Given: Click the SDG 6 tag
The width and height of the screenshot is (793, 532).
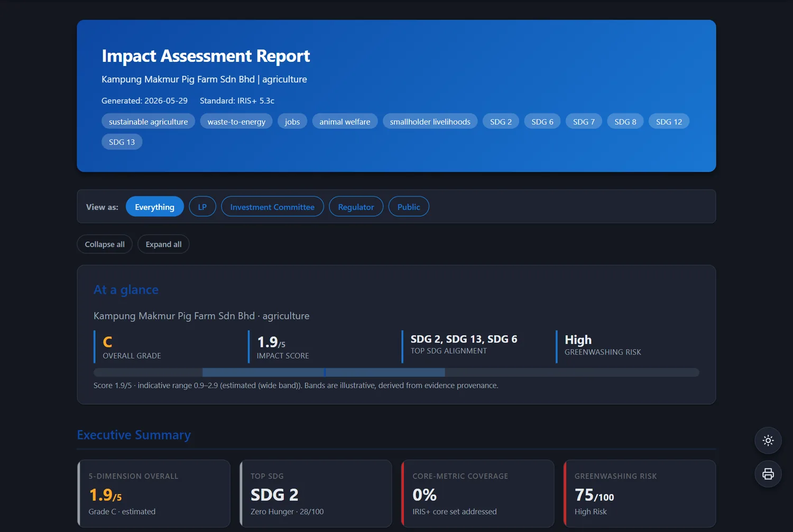Looking at the screenshot, I should click(x=542, y=122).
